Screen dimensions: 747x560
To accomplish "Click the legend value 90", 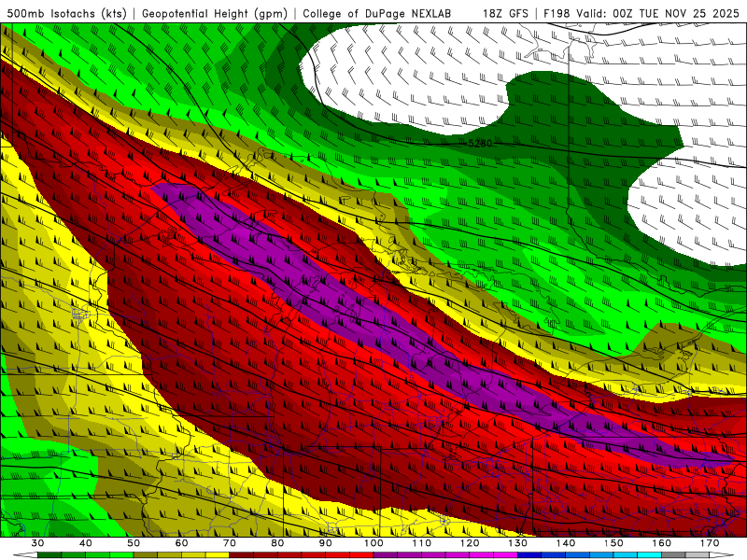I will (326, 543).
